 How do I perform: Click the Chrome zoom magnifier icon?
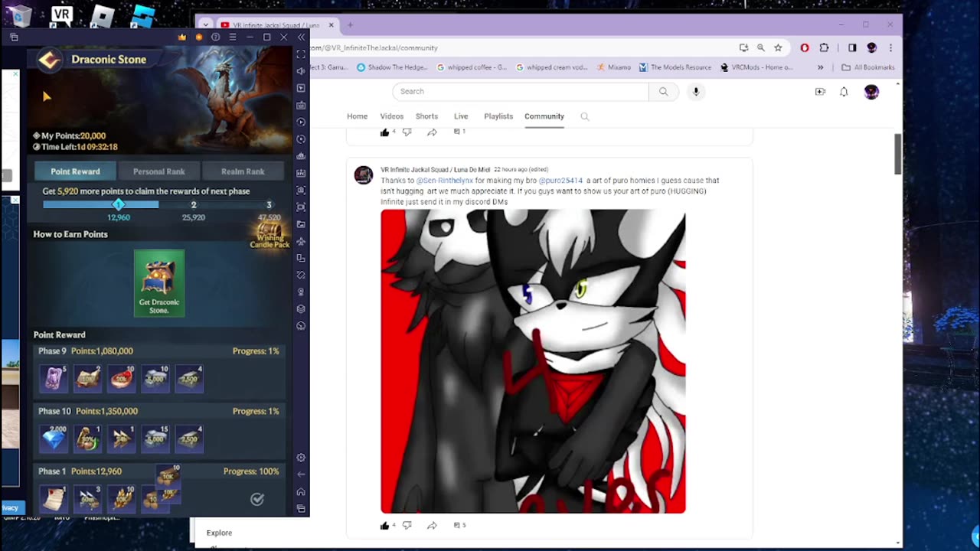click(x=760, y=47)
